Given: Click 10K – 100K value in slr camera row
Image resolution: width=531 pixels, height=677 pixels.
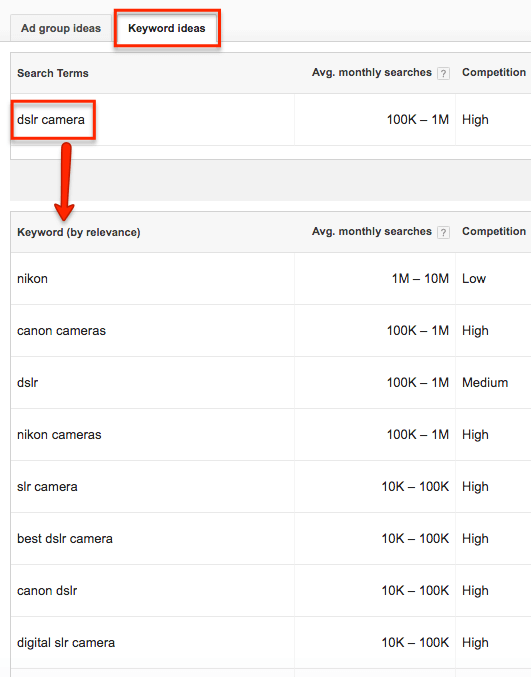Looking at the screenshot, I should pyautogui.click(x=415, y=487).
